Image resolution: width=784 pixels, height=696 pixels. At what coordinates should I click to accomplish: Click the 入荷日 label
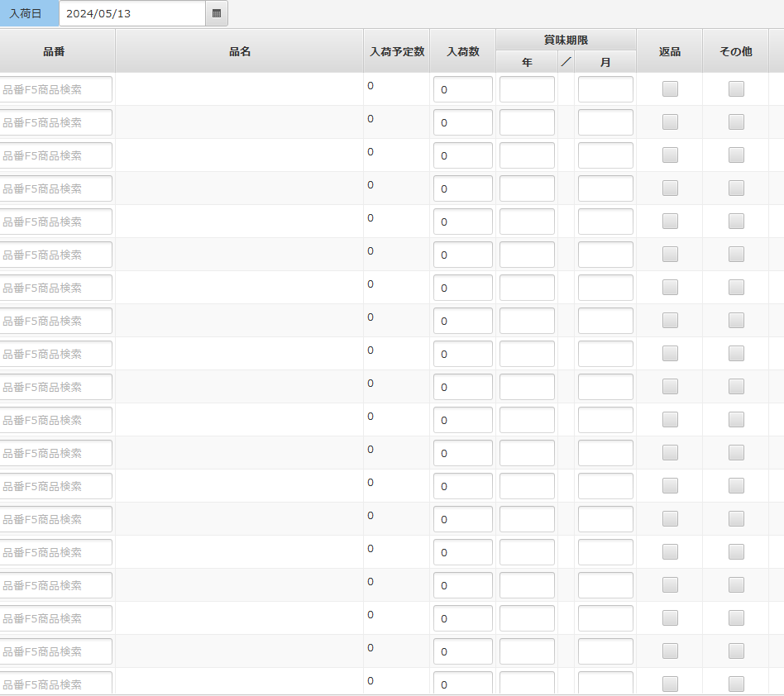click(29, 13)
